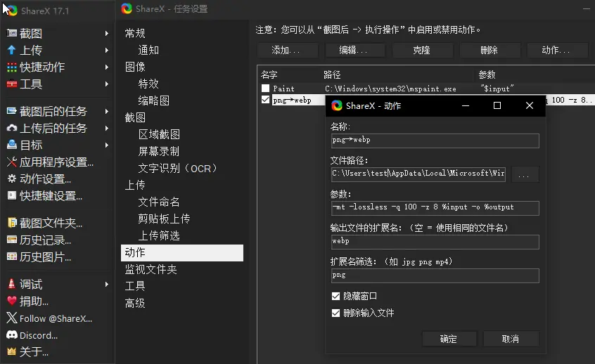Select 高级 in settings tree
Screen dimensions: 595x364
(x=135, y=303)
